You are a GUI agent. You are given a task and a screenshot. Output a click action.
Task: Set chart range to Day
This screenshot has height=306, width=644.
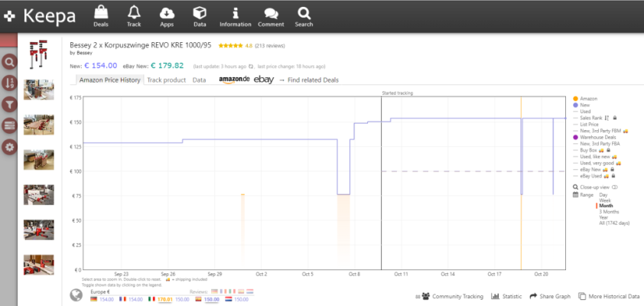click(603, 194)
